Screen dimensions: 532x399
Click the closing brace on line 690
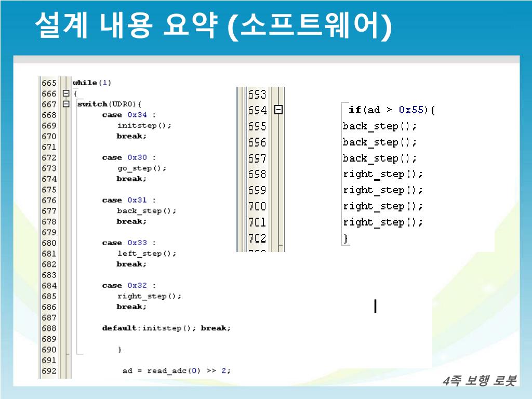pos(119,350)
